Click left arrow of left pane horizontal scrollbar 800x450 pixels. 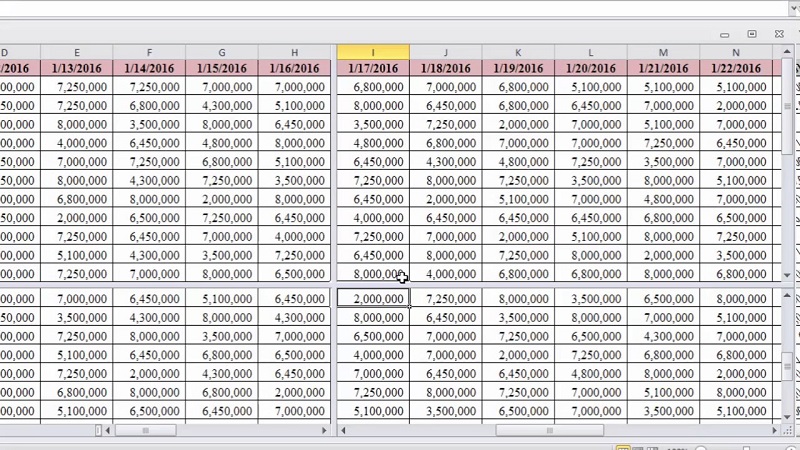tap(108, 431)
